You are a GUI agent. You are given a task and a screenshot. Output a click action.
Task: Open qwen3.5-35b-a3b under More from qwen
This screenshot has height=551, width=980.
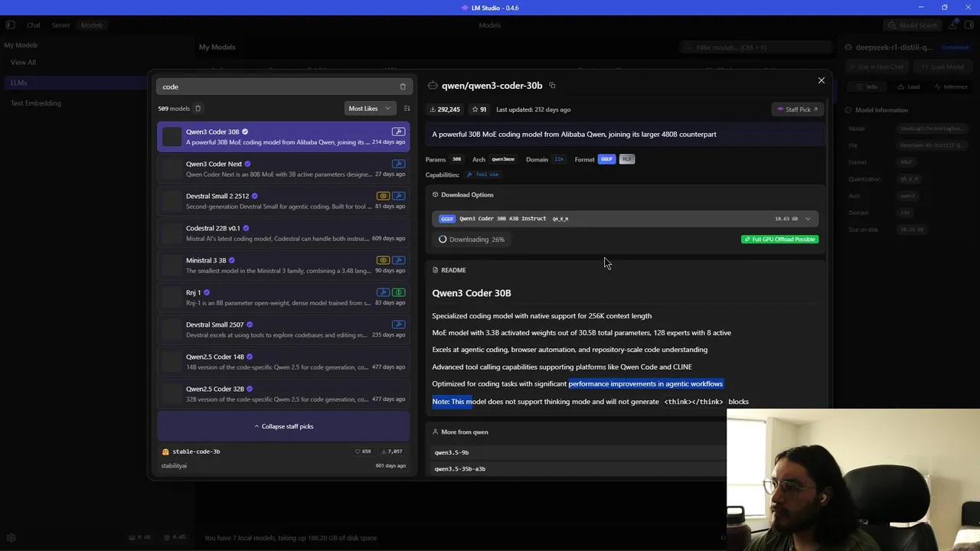point(459,468)
